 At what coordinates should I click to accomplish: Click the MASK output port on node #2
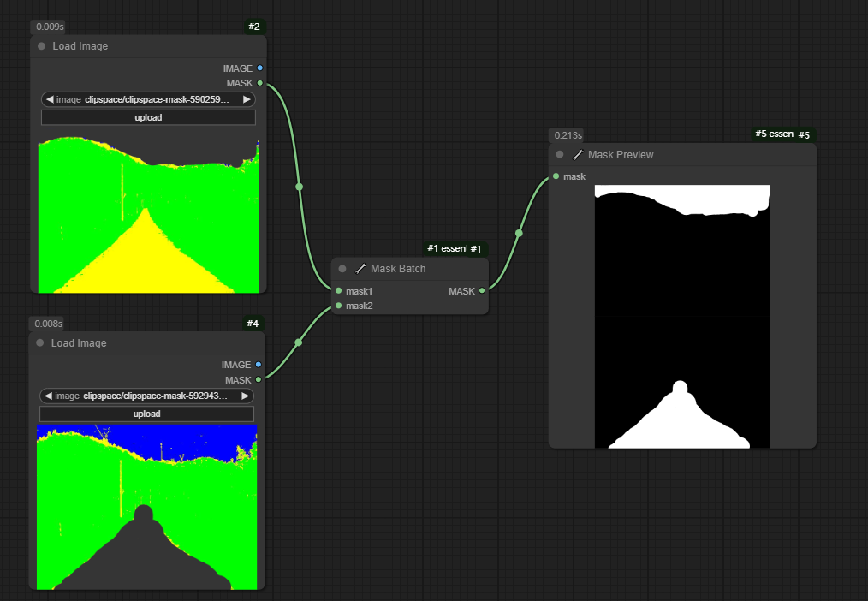click(259, 83)
